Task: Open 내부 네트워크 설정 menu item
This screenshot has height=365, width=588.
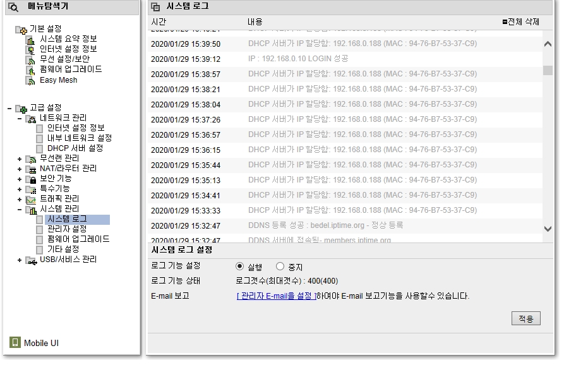Action: tap(80, 138)
